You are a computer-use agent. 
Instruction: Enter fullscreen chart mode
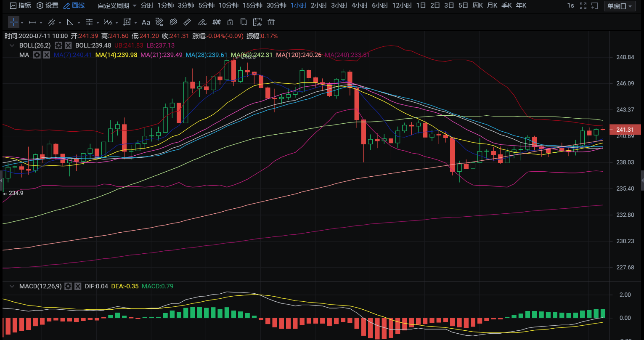583,5
